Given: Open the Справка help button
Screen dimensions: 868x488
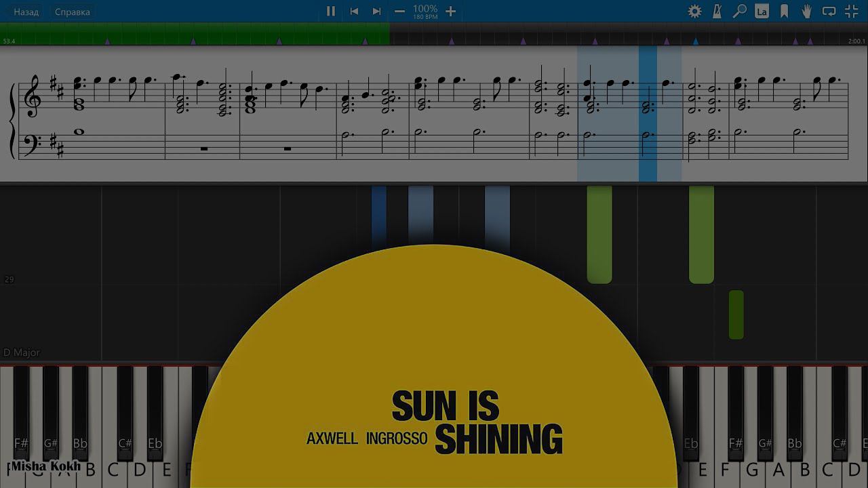Looking at the screenshot, I should 72,12.
